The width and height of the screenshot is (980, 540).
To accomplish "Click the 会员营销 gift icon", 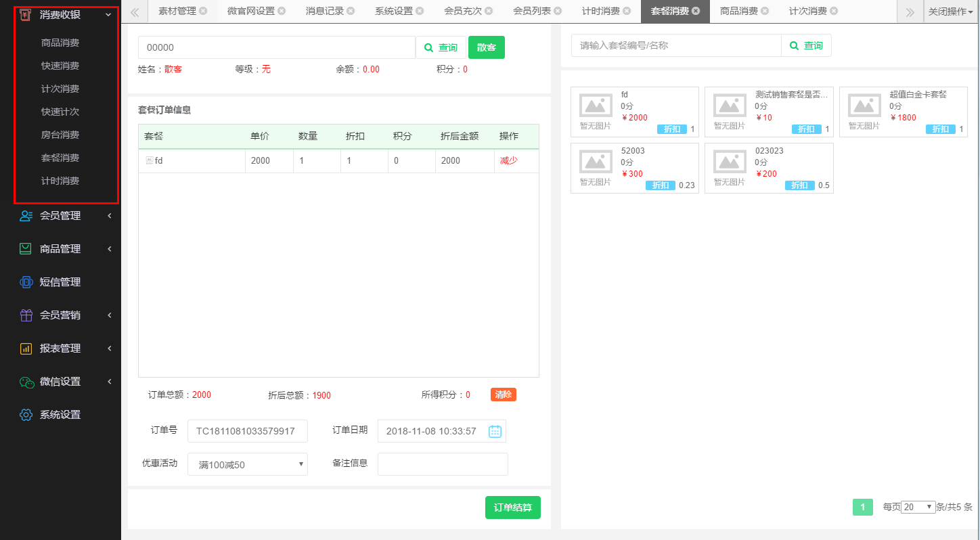I will (x=26, y=315).
